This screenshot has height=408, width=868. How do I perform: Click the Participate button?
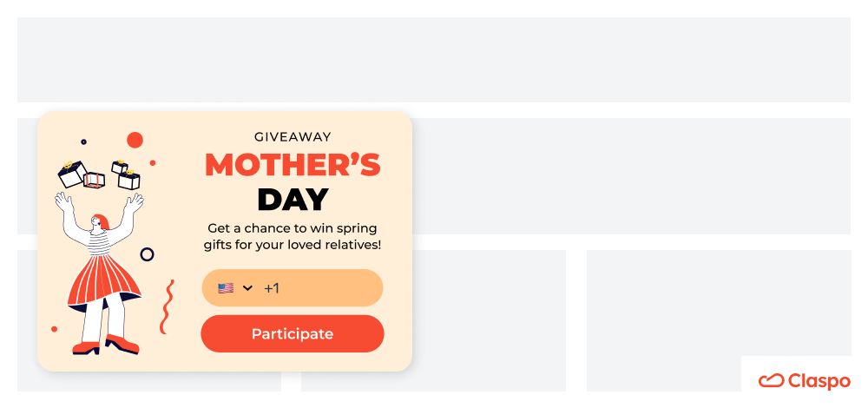[x=293, y=334]
